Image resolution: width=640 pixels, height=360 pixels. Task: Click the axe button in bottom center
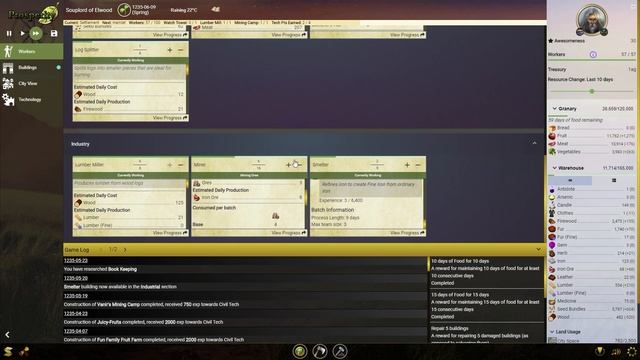320,351
